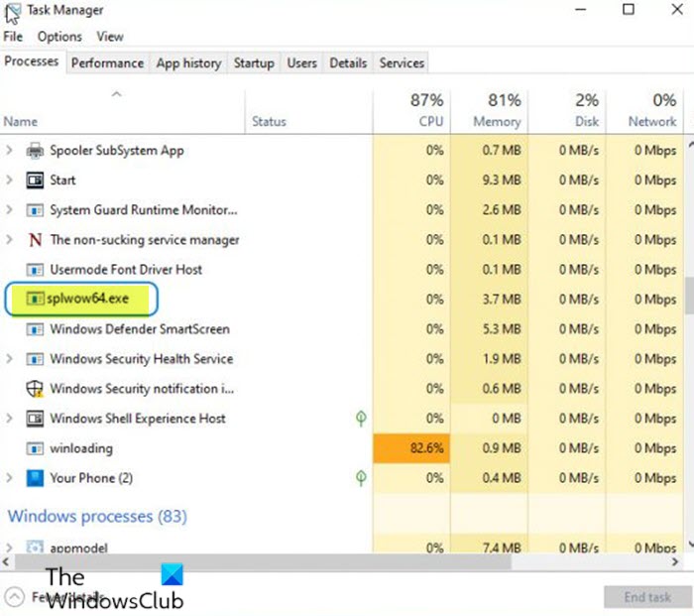The height and width of the screenshot is (616, 694).
Task: Switch to the App history tab
Action: click(188, 62)
